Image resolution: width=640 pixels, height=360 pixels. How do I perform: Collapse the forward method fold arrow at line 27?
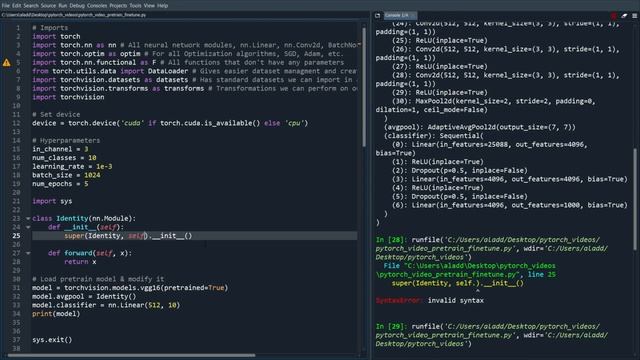28,253
